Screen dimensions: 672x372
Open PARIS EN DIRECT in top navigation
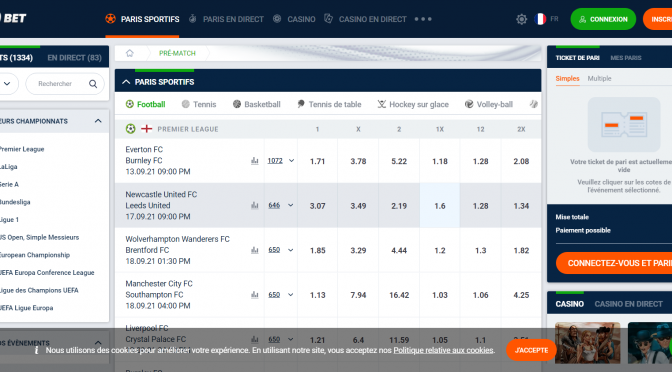coord(226,19)
